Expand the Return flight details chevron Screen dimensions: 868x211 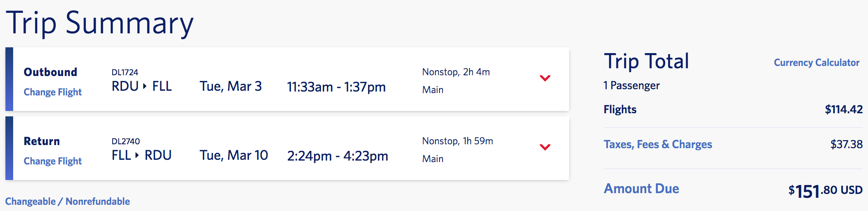tap(545, 147)
